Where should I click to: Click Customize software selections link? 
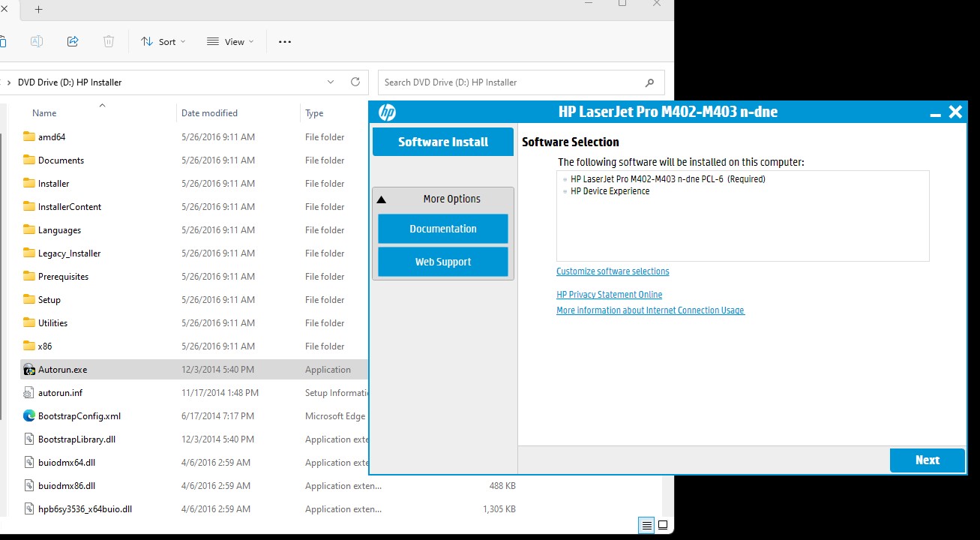[613, 271]
